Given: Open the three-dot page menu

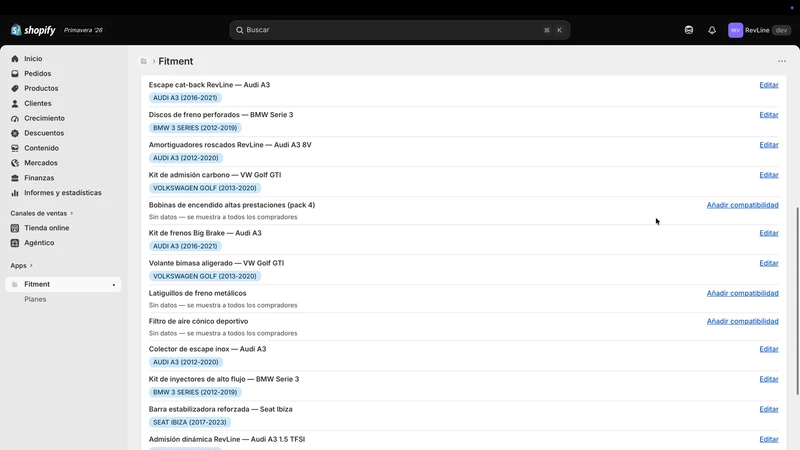Looking at the screenshot, I should pos(782,61).
